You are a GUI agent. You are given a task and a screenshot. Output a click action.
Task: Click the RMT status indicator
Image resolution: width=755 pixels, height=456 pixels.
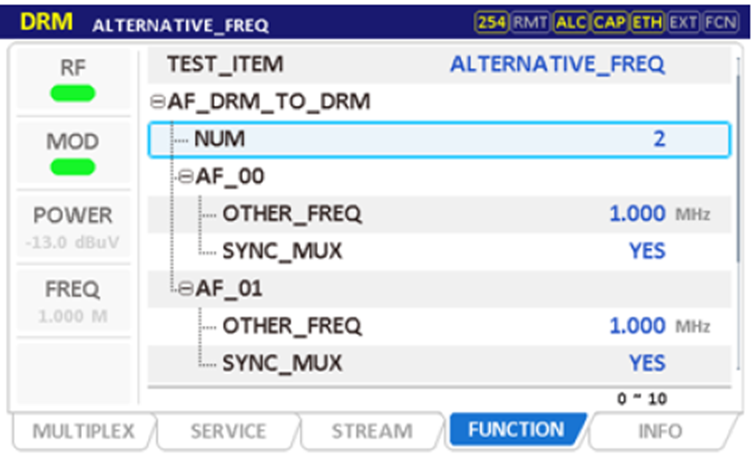tap(530, 22)
